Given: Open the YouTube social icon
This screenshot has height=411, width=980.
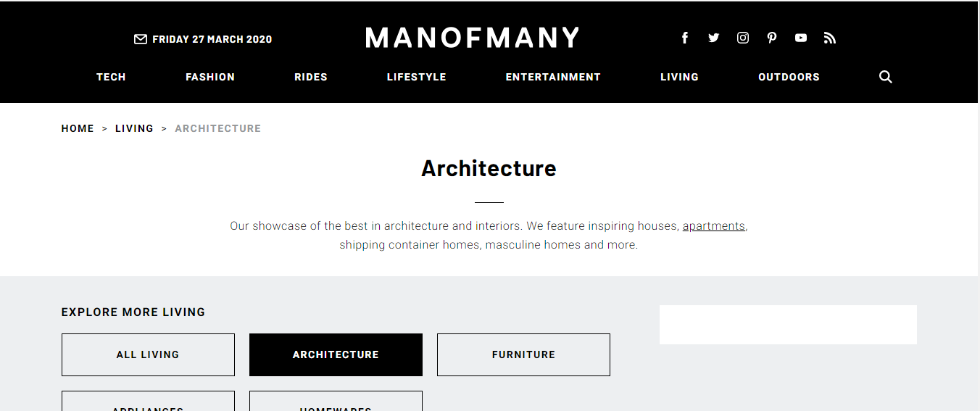Looking at the screenshot, I should click(x=801, y=38).
